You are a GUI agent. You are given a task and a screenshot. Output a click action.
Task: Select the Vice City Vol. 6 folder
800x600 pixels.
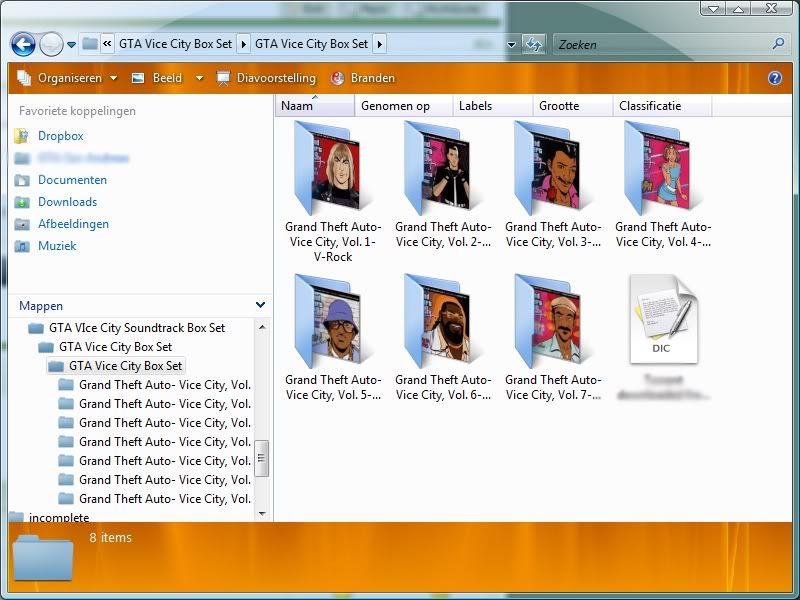pos(443,338)
